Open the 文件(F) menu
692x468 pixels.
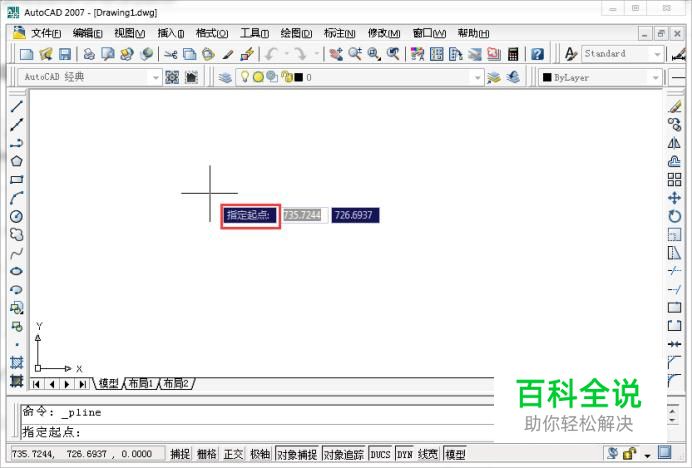coord(46,33)
